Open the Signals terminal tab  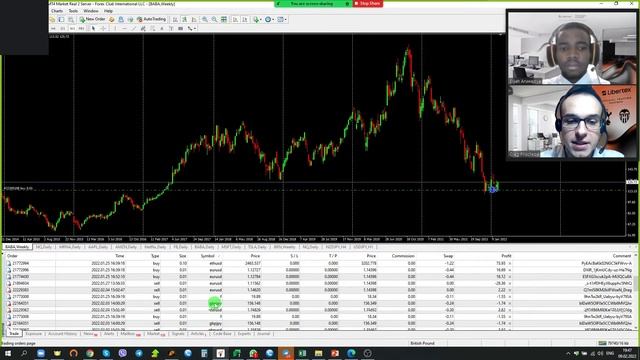tap(178, 334)
